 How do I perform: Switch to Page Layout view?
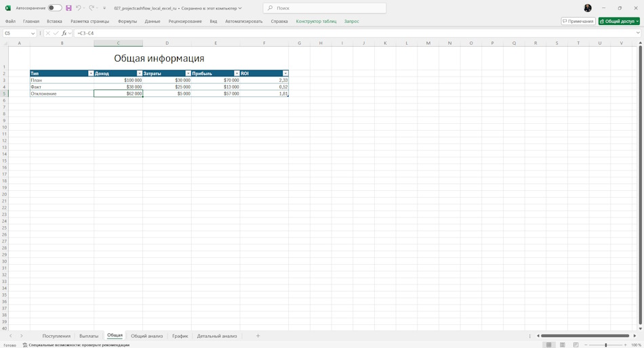tap(562, 345)
